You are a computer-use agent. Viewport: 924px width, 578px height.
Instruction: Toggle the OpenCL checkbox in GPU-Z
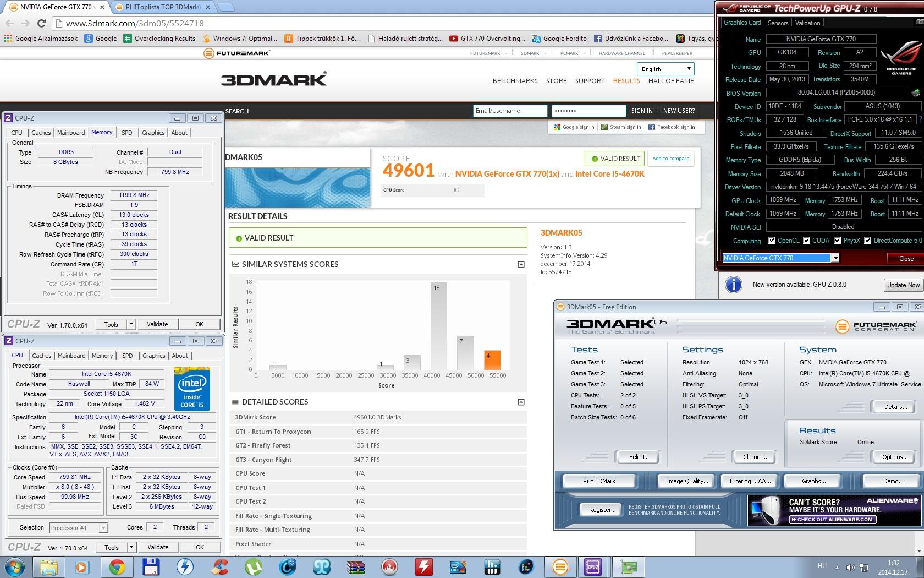tap(772, 241)
